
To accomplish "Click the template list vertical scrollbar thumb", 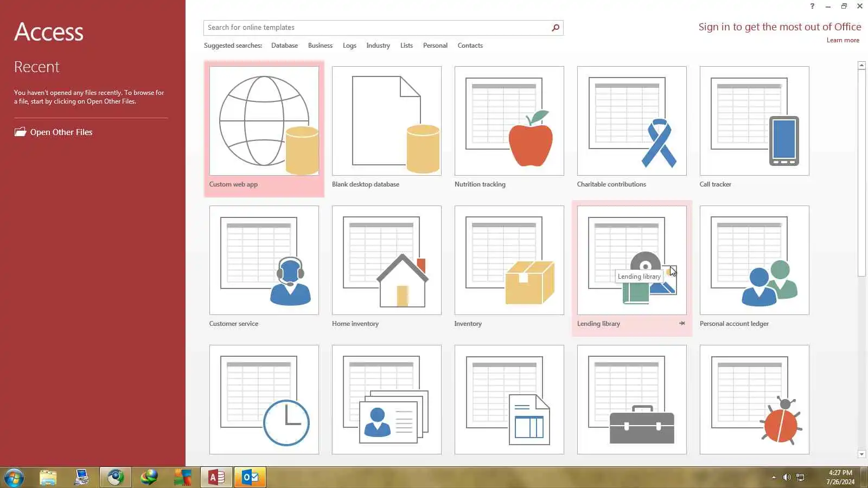I will 861,172.
